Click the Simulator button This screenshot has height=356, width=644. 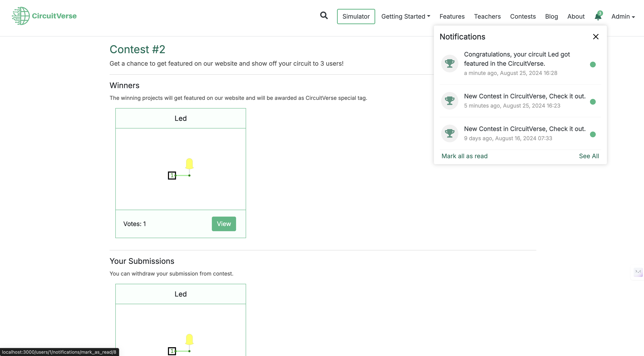[x=356, y=17]
